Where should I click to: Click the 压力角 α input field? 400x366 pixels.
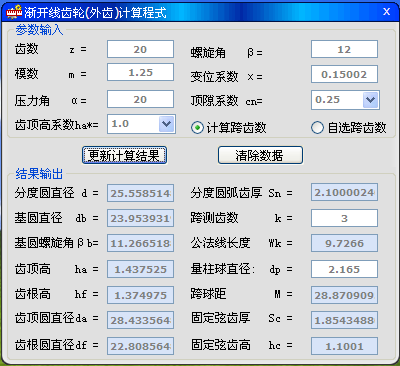pyautogui.click(x=140, y=99)
